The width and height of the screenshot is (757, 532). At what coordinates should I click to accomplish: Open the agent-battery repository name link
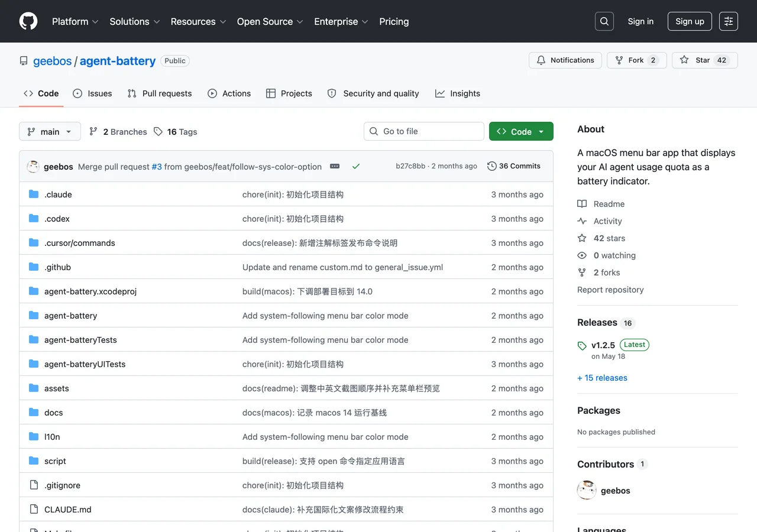pyautogui.click(x=118, y=61)
